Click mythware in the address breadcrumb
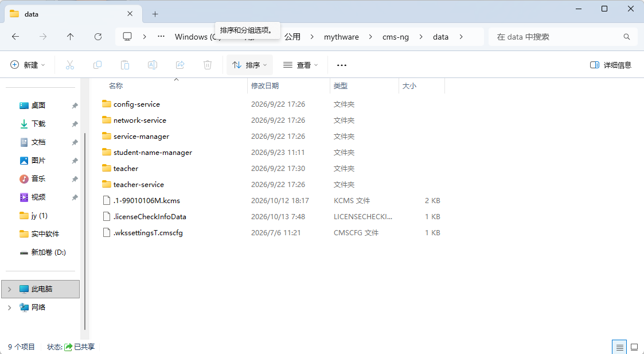The image size is (644, 354). [x=341, y=37]
